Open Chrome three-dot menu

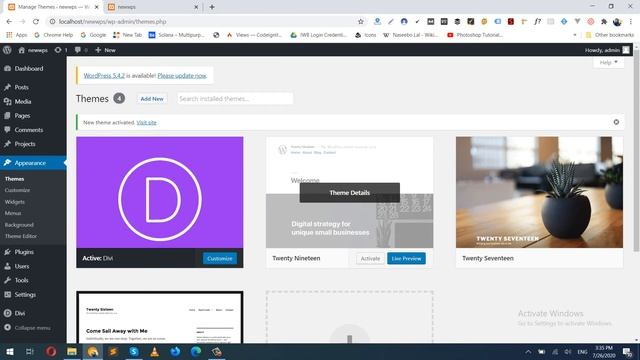tap(631, 22)
